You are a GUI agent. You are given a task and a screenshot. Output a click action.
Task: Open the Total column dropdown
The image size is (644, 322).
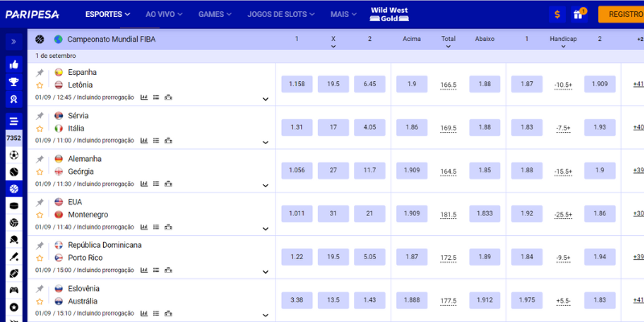(x=448, y=47)
